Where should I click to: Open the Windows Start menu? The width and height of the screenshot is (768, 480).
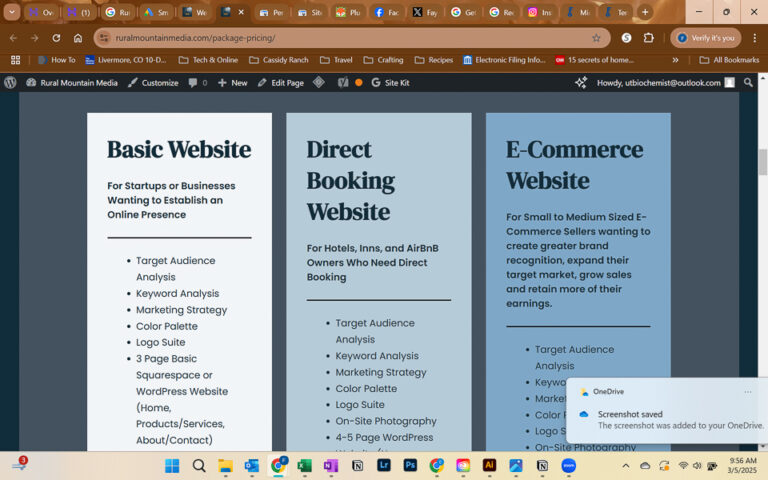172,465
